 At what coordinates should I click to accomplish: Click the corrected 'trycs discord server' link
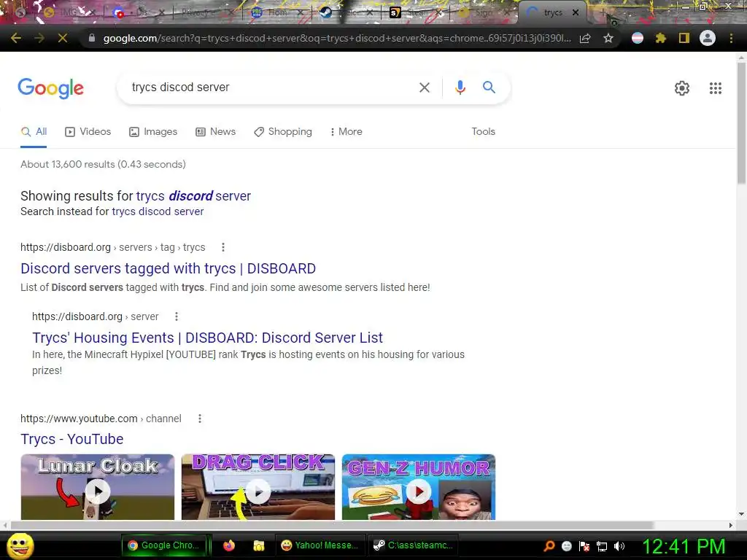click(193, 195)
